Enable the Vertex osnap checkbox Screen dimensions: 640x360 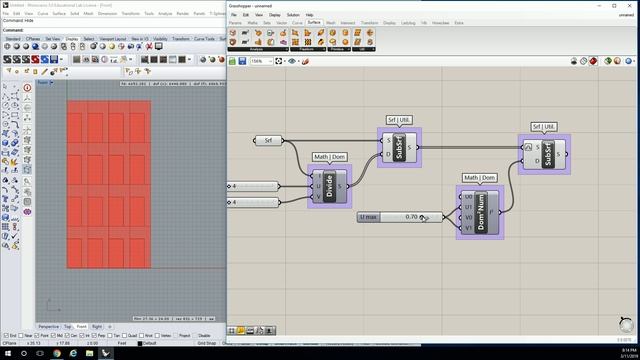point(157,336)
